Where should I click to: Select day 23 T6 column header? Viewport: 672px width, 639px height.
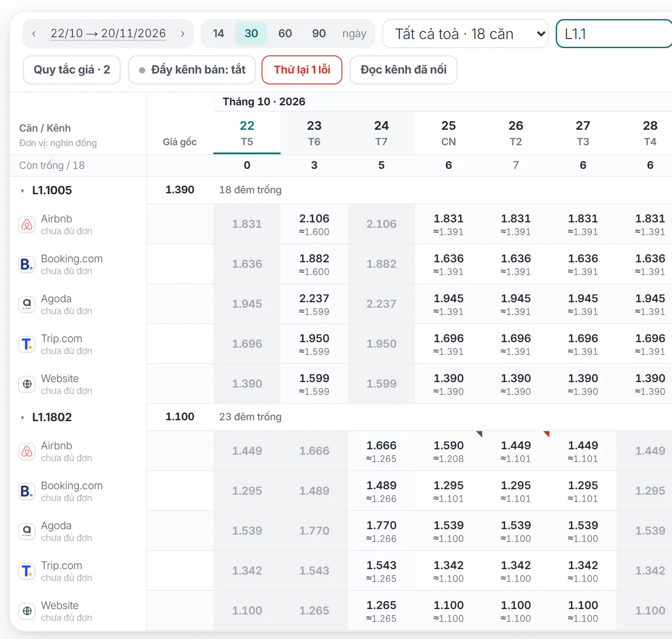314,133
